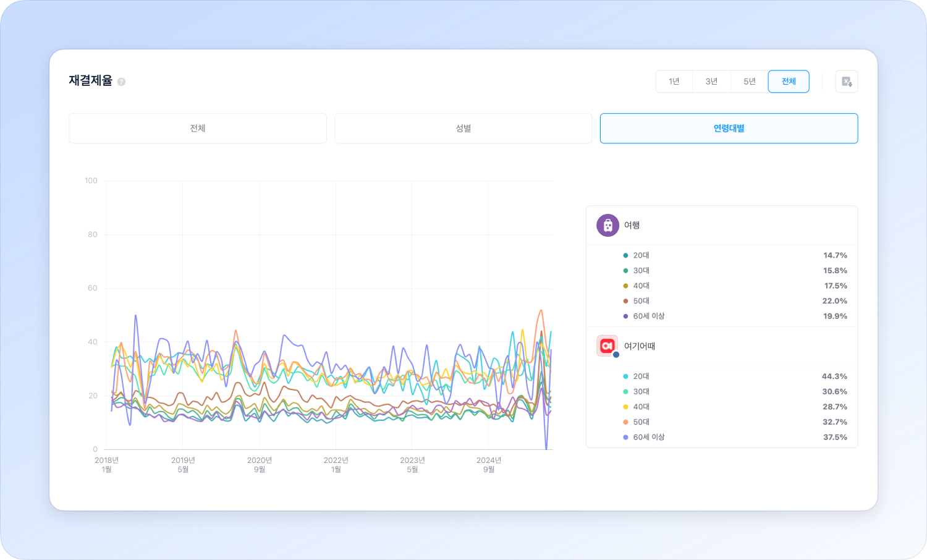Click the Excel download icon
This screenshot has width=927, height=560.
847,82
